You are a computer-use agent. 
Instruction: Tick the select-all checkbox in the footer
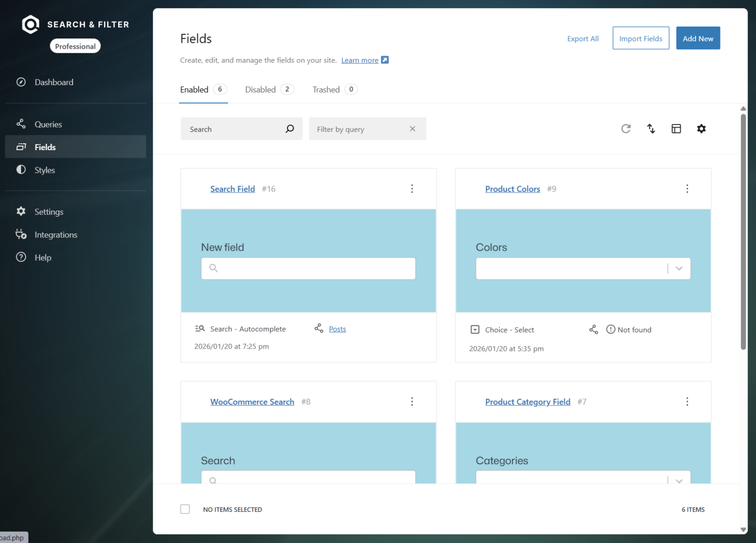[x=185, y=509]
